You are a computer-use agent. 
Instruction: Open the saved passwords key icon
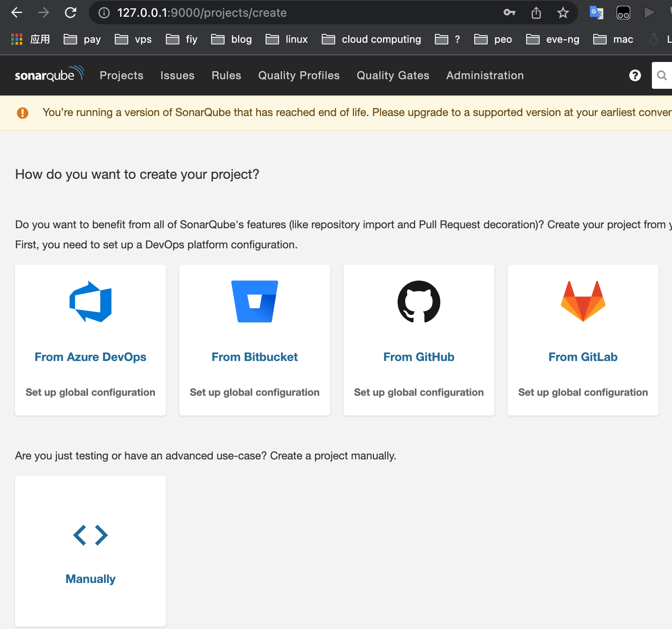coord(509,13)
